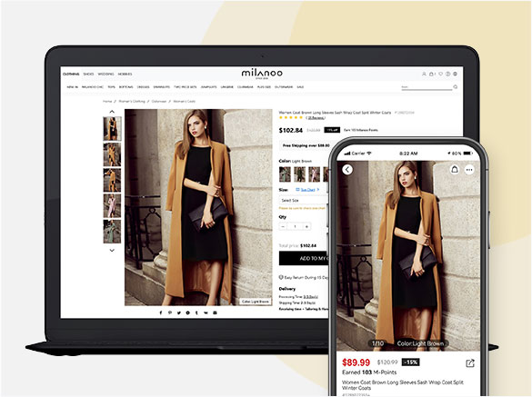532x397 pixels.
Task: Select the pink coat gallery thumbnail
Action: 112,206
